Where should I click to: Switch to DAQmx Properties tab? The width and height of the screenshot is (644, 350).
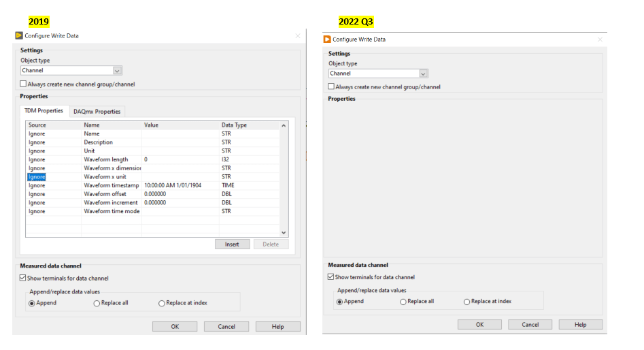[x=97, y=112]
